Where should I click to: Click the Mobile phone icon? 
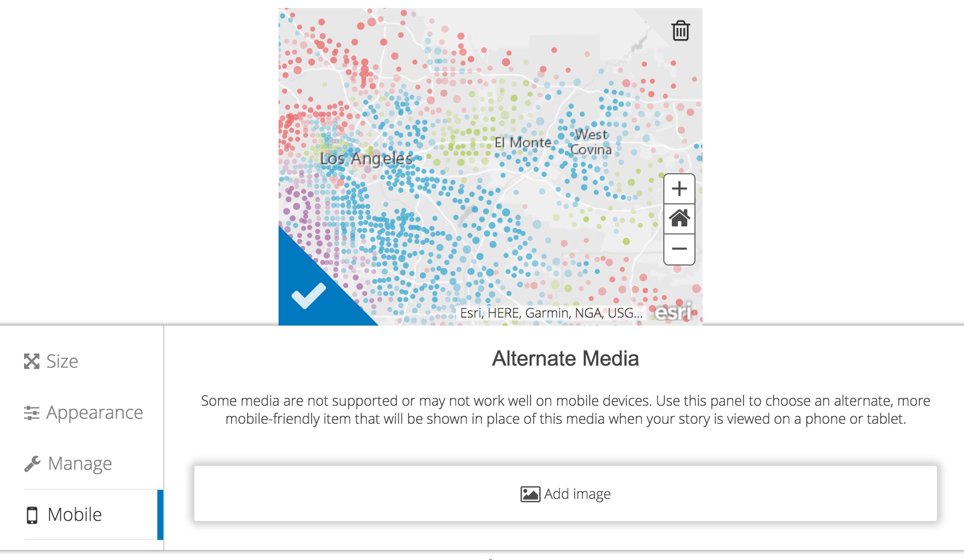pyautogui.click(x=32, y=515)
